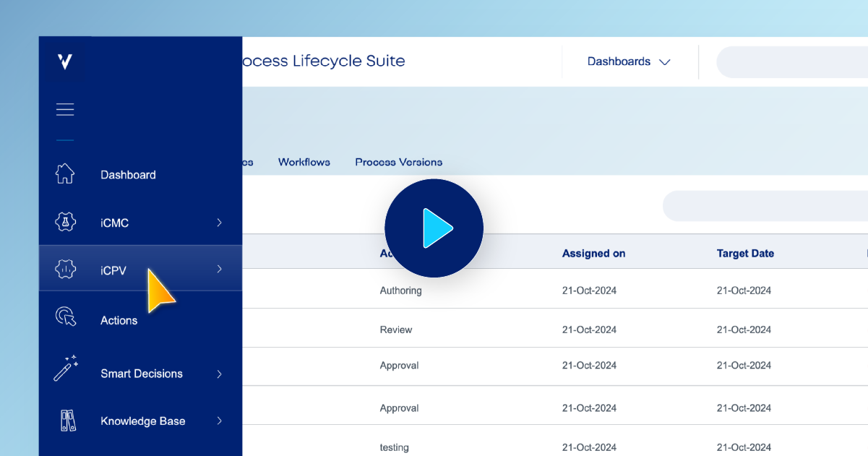Expand the Smart Decisions submenu
This screenshot has width=868, height=456.
pos(218,374)
